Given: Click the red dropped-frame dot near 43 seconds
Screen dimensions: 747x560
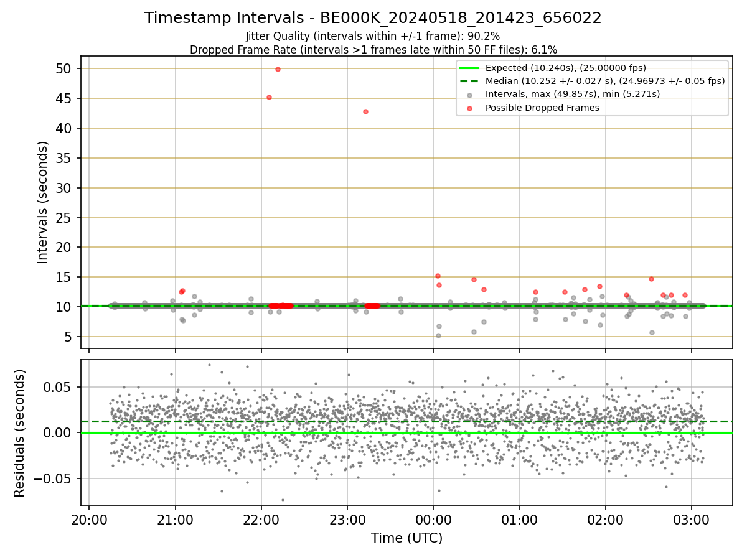Looking at the screenshot, I should point(365,111).
